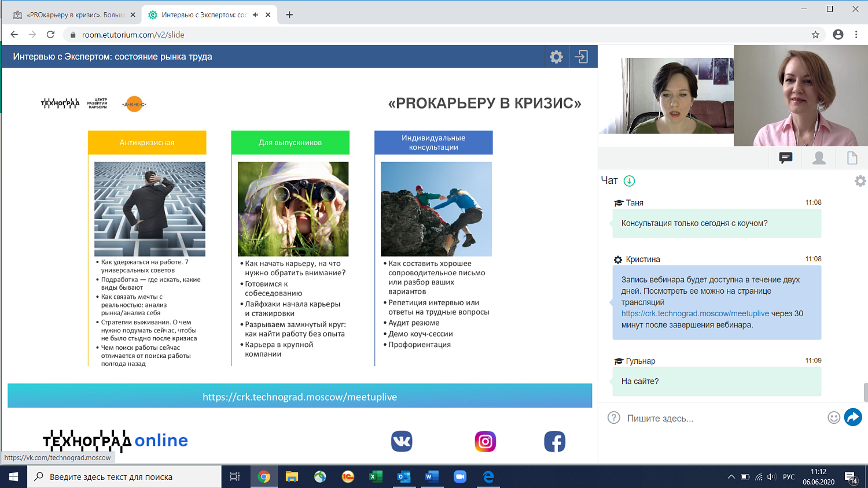Open the crk.technograd.moscow/meetuplive link in chat
Screen dimensions: 868x488
coord(695,313)
